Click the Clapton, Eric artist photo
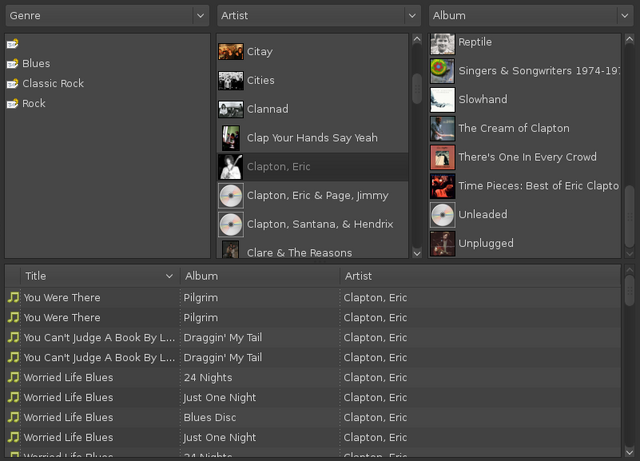 coord(231,167)
